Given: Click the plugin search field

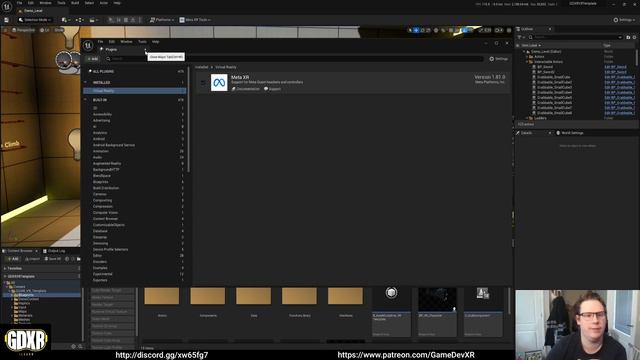Looking at the screenshot, I should coord(294,59).
